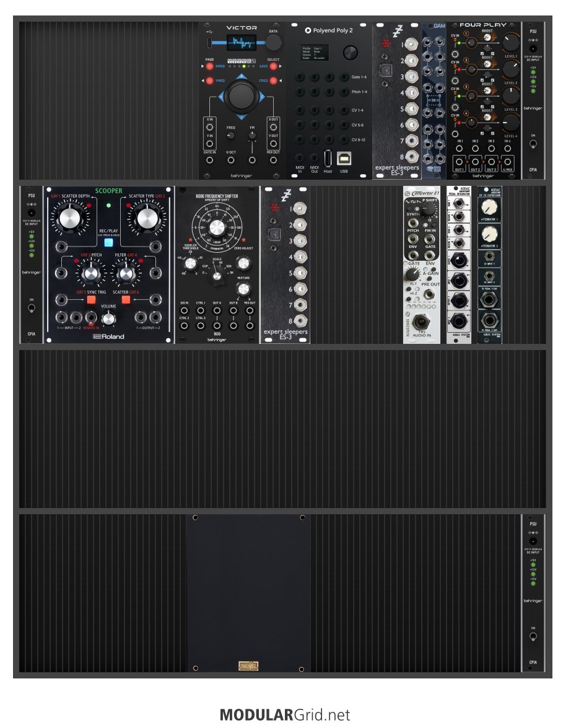Click the Four Play IN 1 jack
571x728 pixels.
pyautogui.click(x=459, y=149)
